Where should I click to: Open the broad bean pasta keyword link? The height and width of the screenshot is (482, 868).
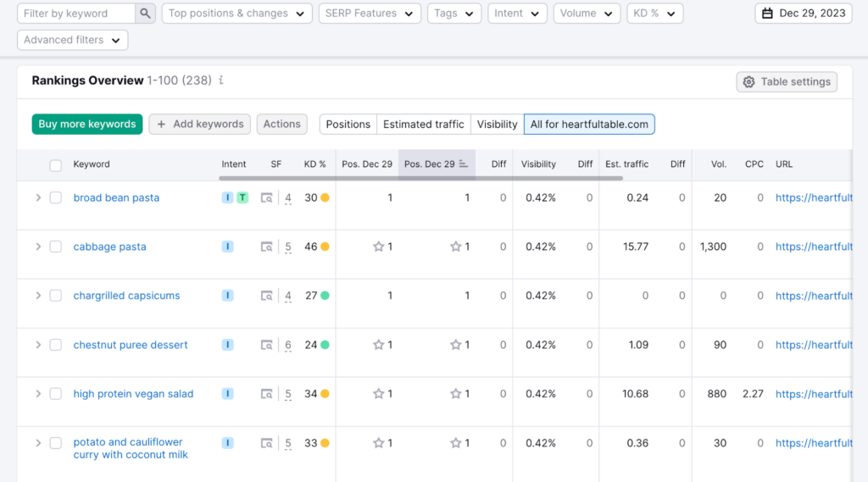point(116,197)
